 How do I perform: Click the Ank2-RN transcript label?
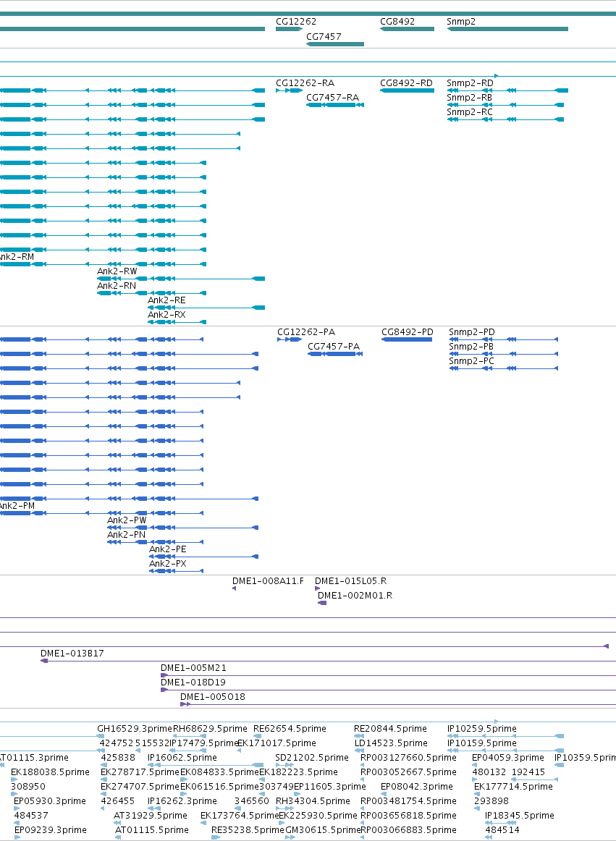click(117, 286)
